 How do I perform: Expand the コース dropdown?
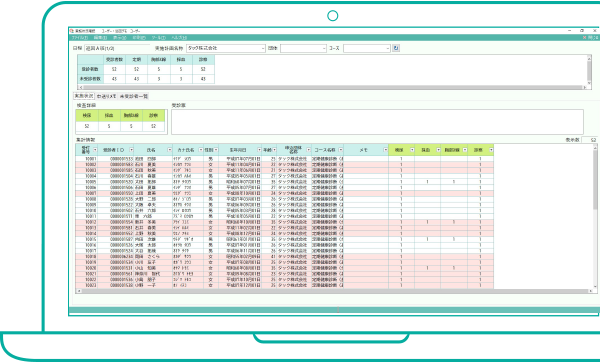point(387,48)
